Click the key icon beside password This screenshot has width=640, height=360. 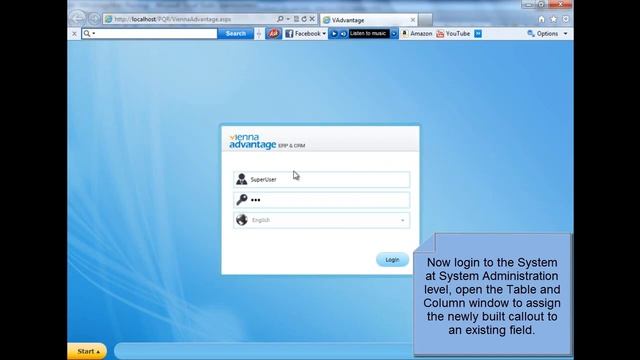pyautogui.click(x=242, y=200)
